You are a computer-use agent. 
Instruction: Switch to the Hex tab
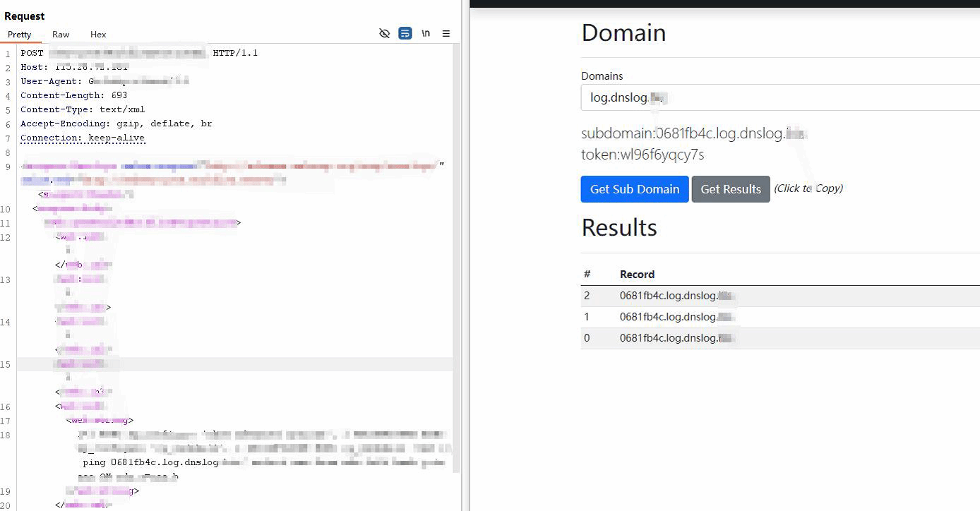[98, 35]
